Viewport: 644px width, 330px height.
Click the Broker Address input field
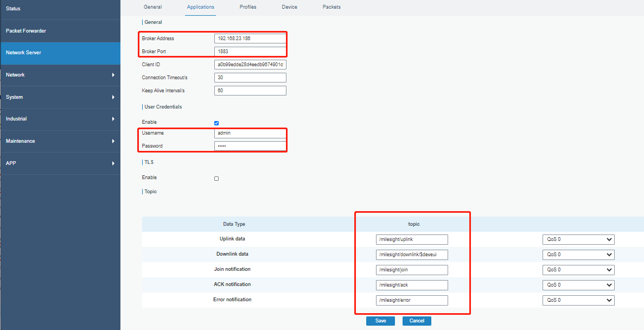[x=250, y=39]
